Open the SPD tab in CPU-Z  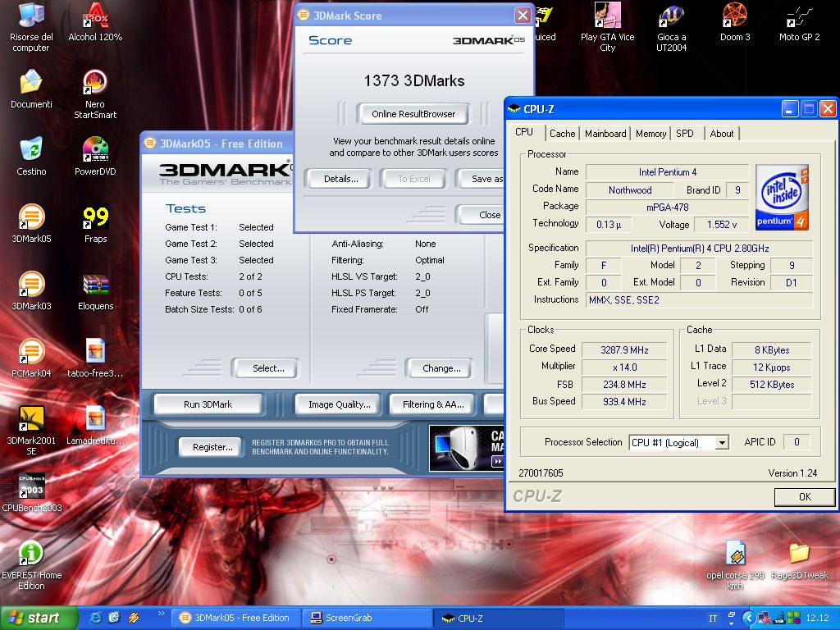pos(685,134)
